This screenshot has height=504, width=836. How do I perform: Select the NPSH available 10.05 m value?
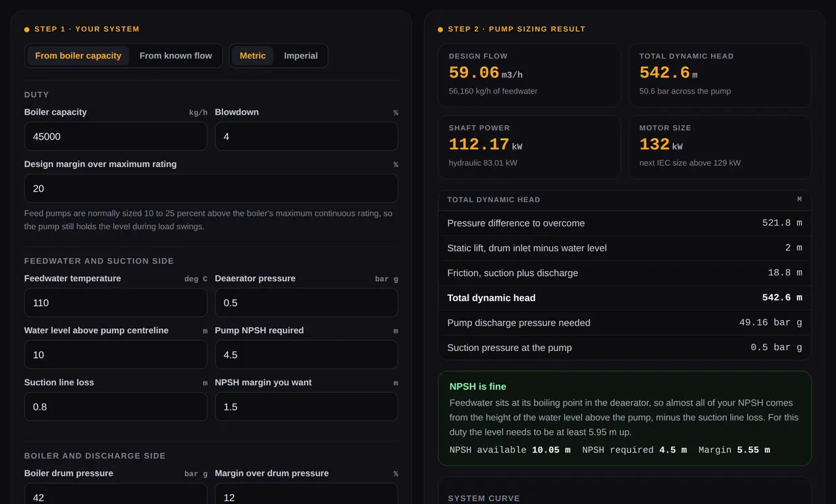551,450
